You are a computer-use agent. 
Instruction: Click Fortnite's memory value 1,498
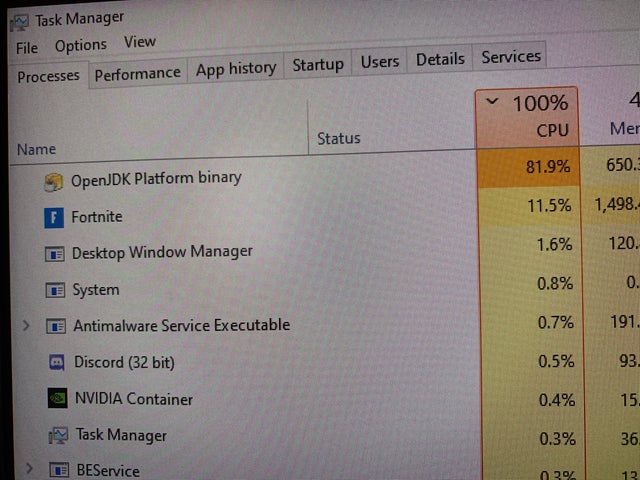[x=617, y=204]
